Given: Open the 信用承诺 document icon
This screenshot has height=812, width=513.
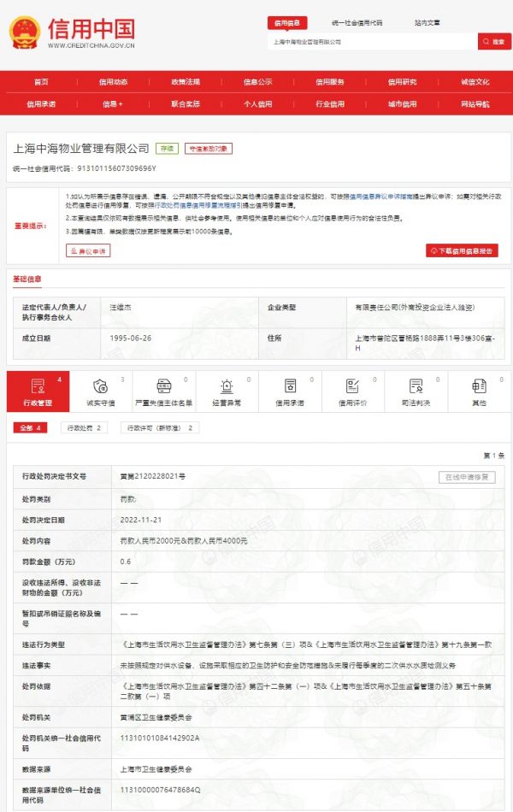Looking at the screenshot, I should point(289,386).
